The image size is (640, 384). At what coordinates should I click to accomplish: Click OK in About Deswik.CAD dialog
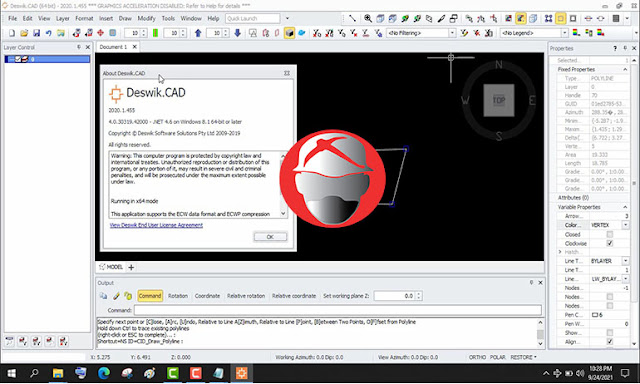270,237
